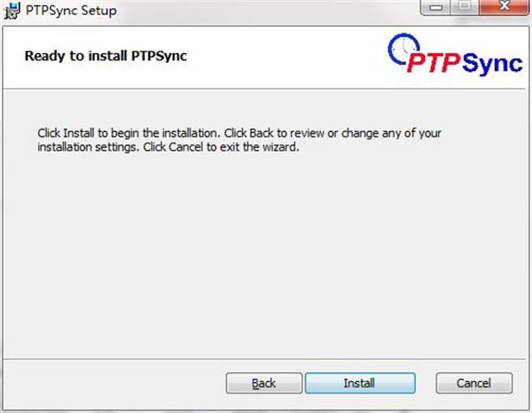Image resolution: width=532 pixels, height=413 pixels.
Task: Click the empty gray wizard body area
Action: (264, 254)
